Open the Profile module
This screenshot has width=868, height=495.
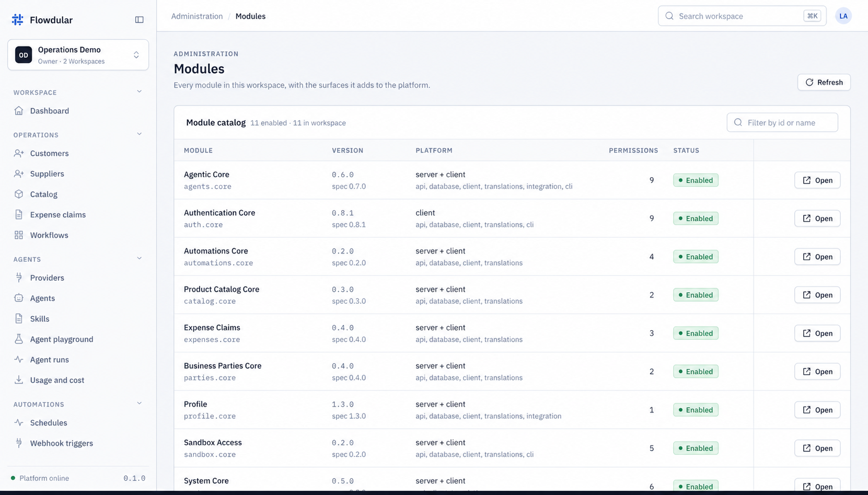817,410
